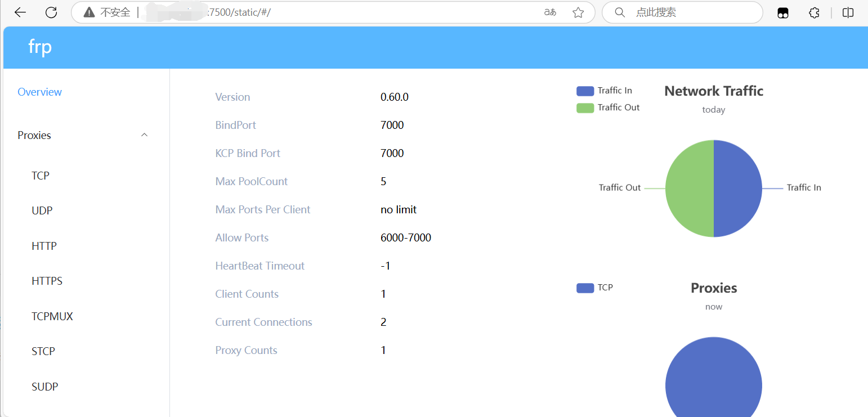Open the HTTPS proxies page
The image size is (868, 417).
pyautogui.click(x=47, y=281)
